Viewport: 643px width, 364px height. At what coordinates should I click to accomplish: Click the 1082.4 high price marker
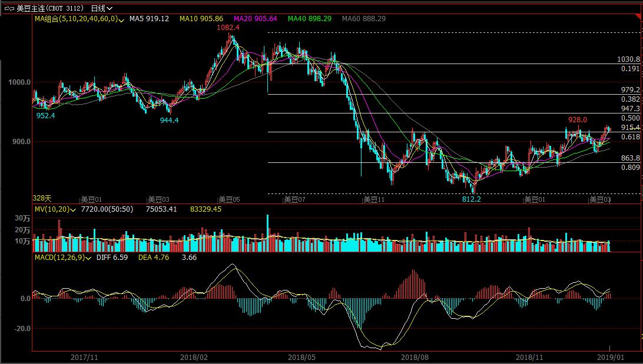pos(228,28)
